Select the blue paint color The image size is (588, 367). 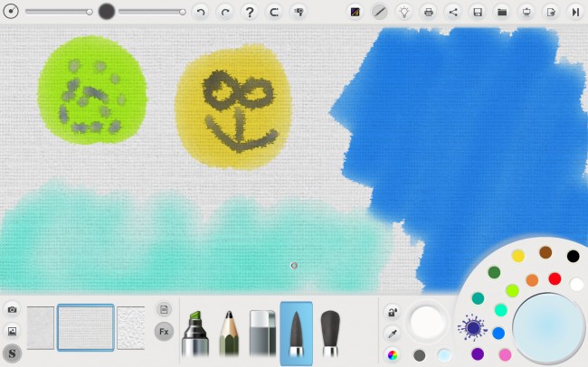pos(498,333)
